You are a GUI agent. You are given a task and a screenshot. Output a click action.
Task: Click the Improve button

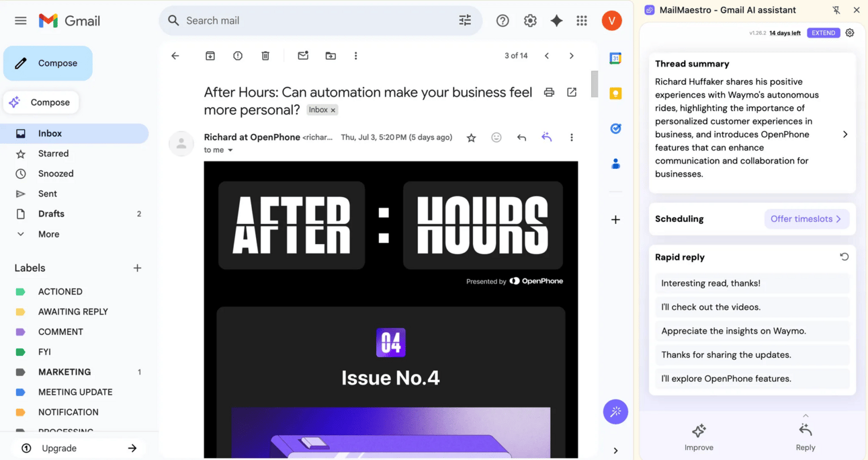tap(699, 436)
